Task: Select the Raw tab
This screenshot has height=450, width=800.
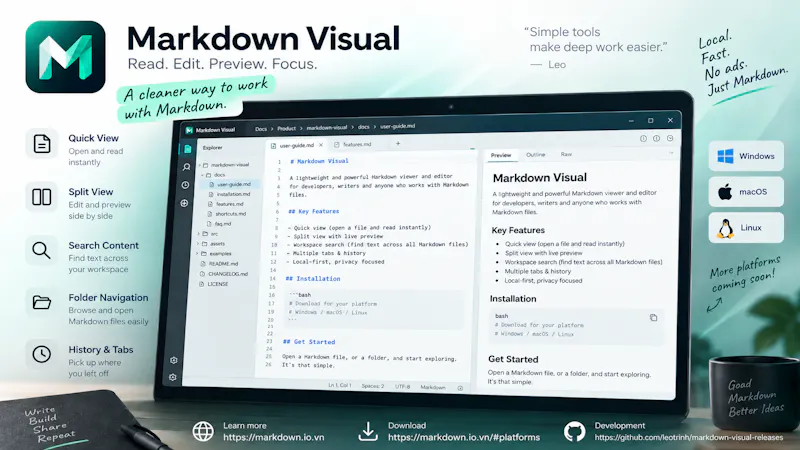Action: [566, 154]
